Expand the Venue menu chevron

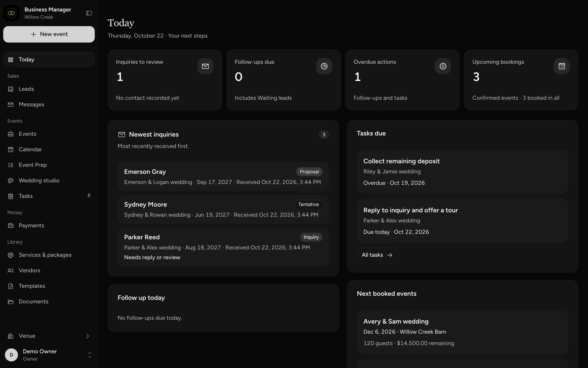coord(87,336)
